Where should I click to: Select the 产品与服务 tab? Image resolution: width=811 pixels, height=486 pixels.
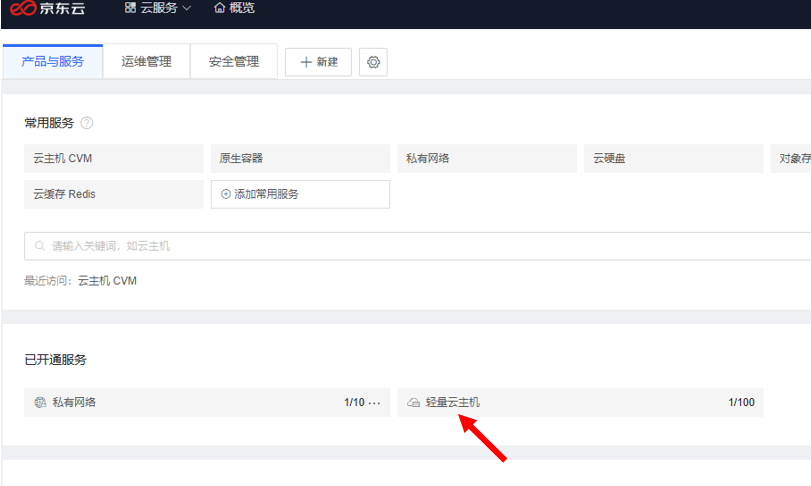click(x=53, y=62)
